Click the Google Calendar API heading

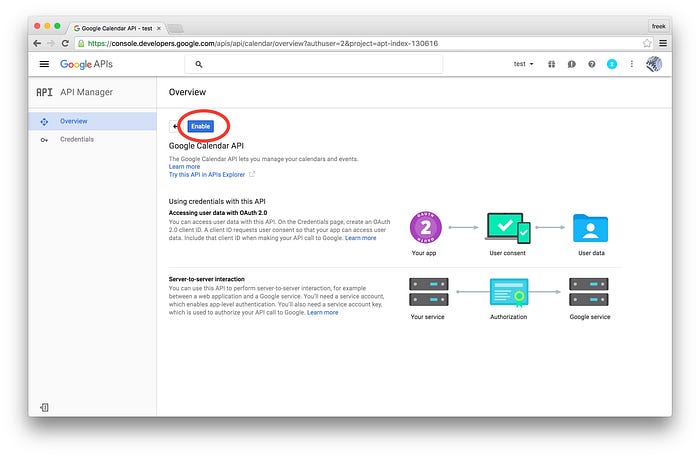206,146
